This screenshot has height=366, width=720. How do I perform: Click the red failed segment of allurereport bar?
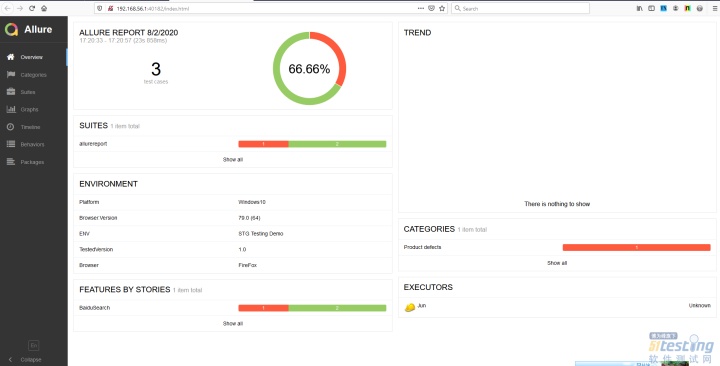pos(264,144)
